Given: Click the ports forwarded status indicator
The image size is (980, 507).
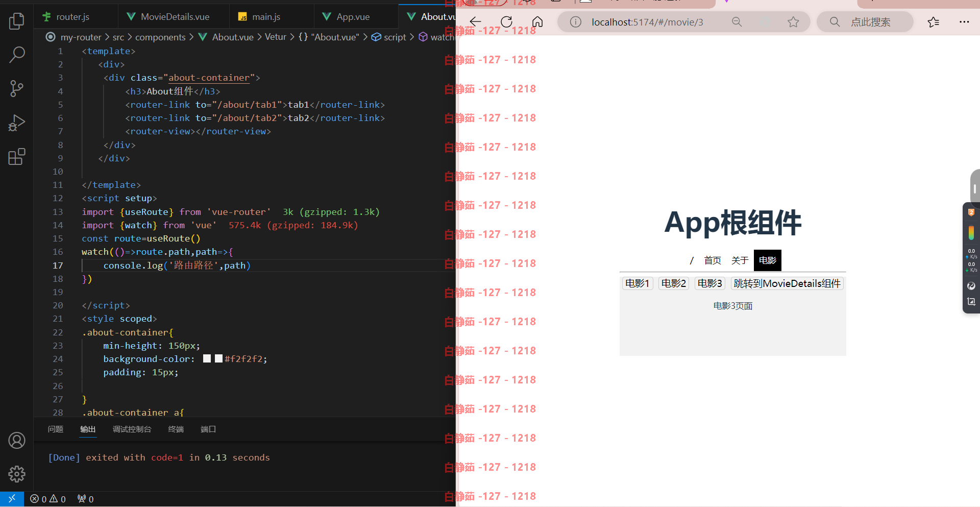Looking at the screenshot, I should click(x=85, y=499).
